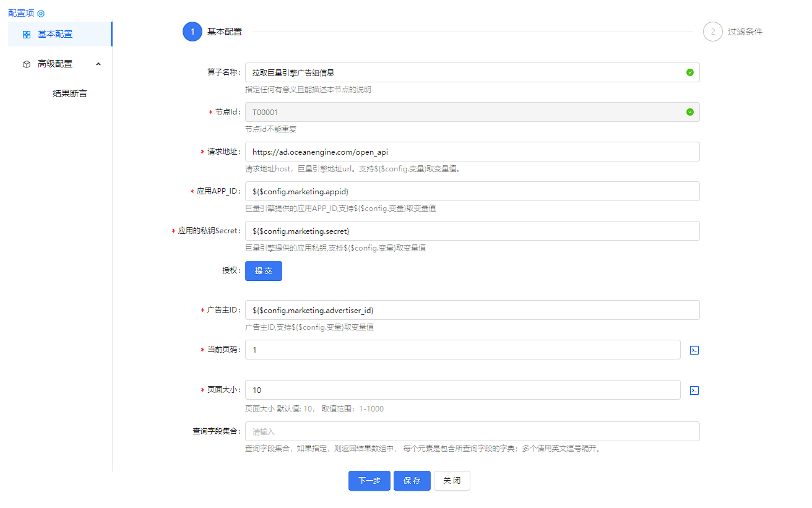This screenshot has height=508, width=812.
Task: Save configuration with 保存 button
Action: coord(412,481)
